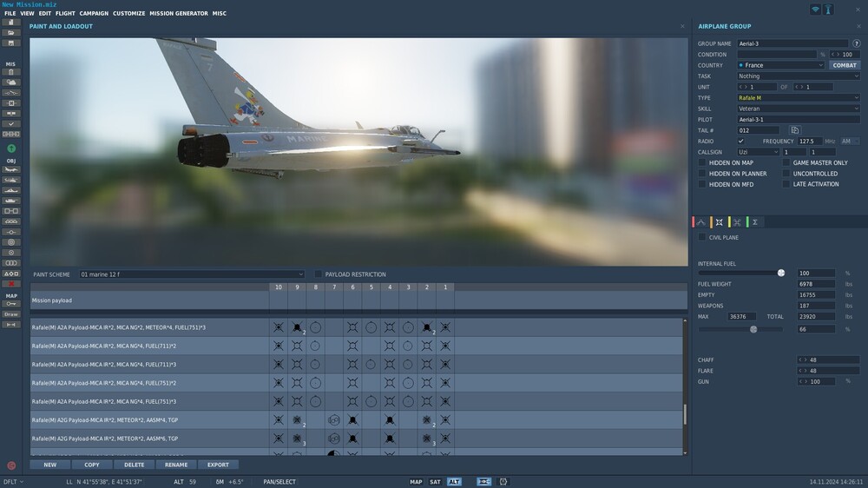Click the COMBAT button

(x=845, y=65)
